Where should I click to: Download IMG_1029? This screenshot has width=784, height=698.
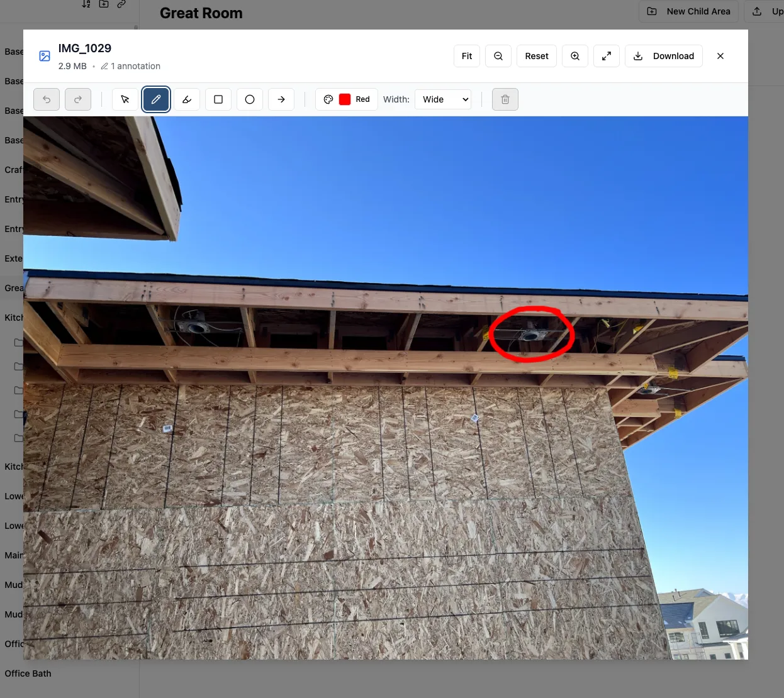(x=664, y=56)
